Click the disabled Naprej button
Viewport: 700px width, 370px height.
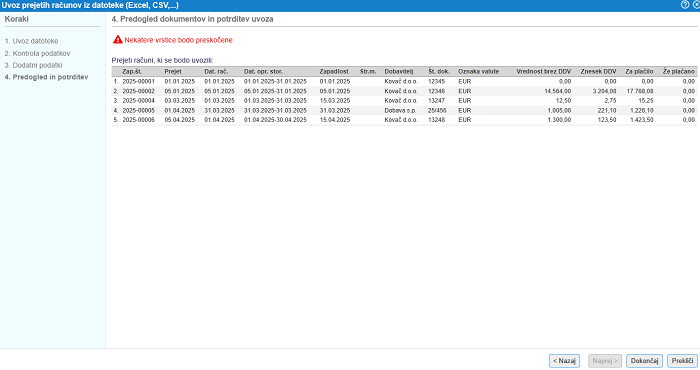point(605,361)
